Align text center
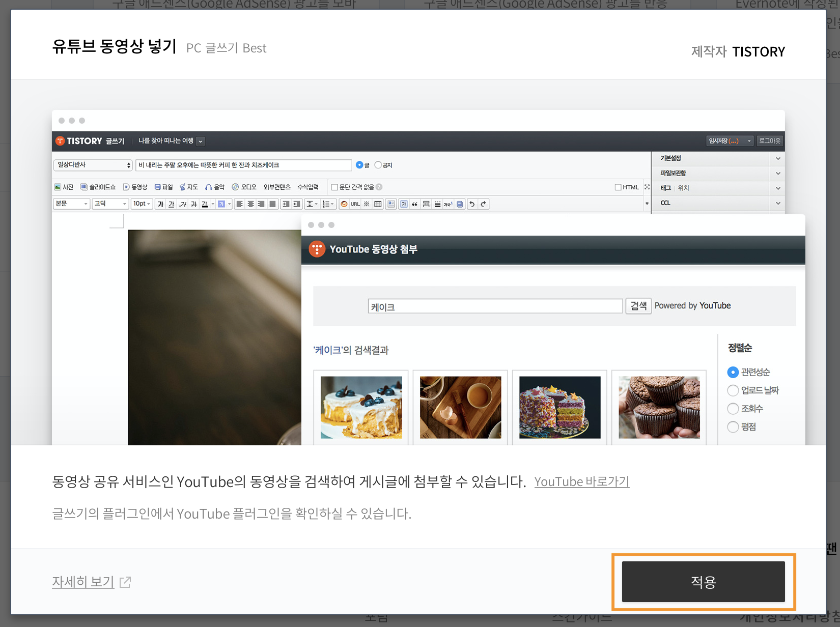This screenshot has width=840, height=627. pyautogui.click(x=250, y=204)
